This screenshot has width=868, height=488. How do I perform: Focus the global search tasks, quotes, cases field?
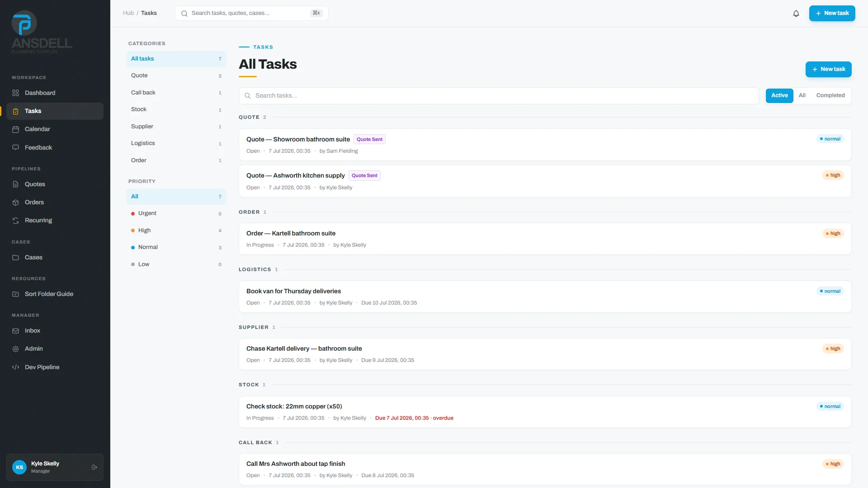(251, 13)
